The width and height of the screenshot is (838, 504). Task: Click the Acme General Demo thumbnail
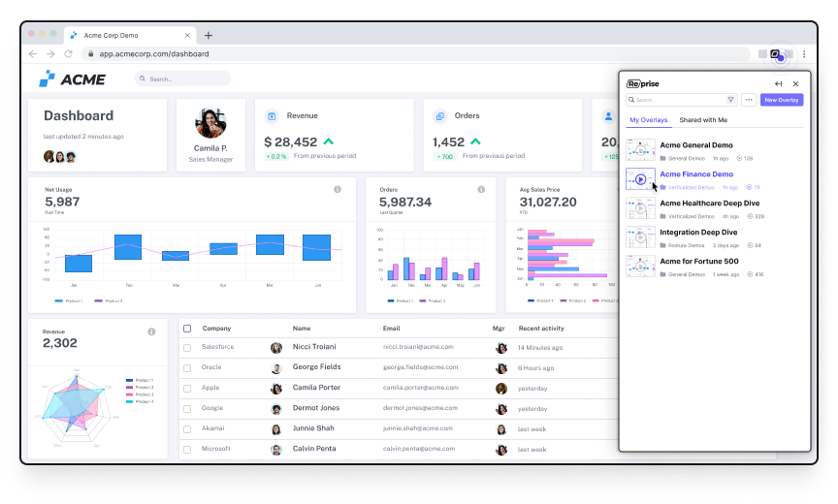point(640,150)
